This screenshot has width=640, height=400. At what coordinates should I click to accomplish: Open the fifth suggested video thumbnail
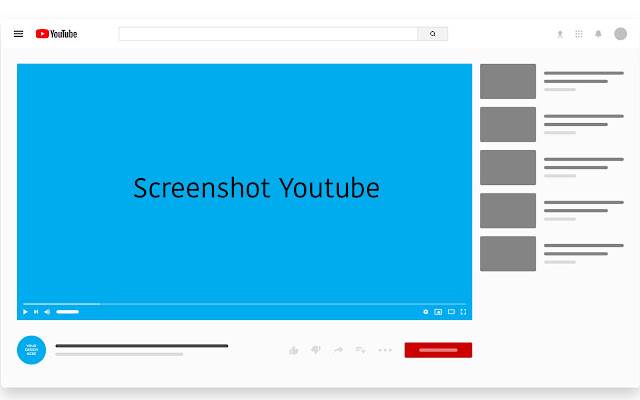pyautogui.click(x=508, y=253)
